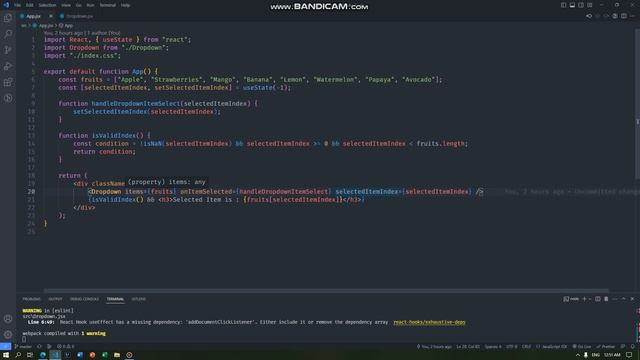Open the Extensions view
The image size is (640, 360).
[8, 82]
